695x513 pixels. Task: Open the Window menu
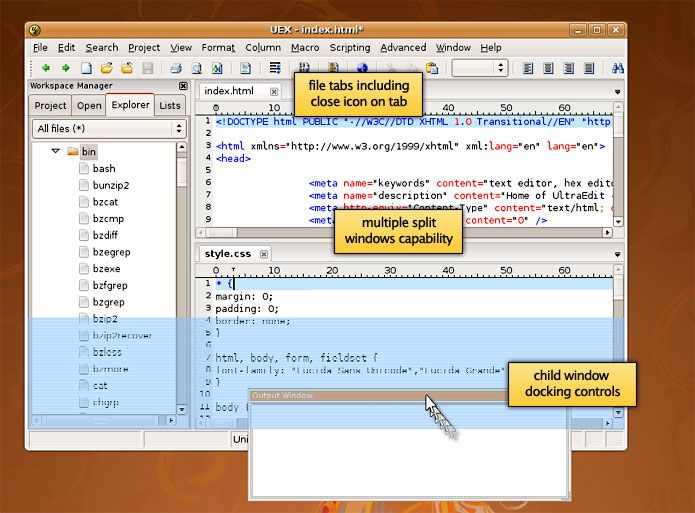[453, 47]
